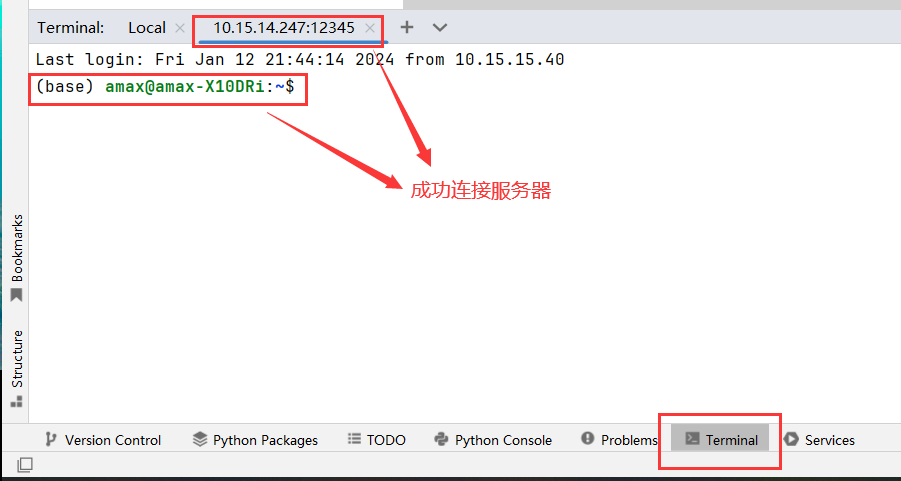Open the Services tool window

819,440
